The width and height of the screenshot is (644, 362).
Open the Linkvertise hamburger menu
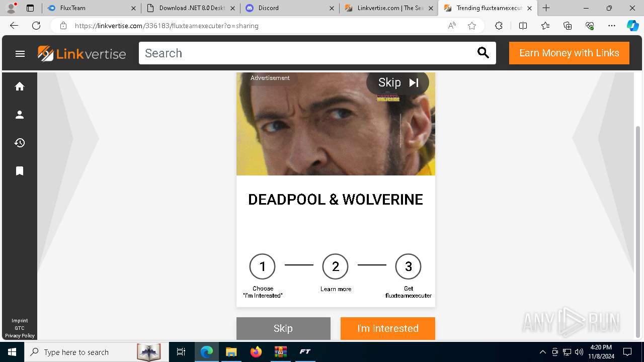click(x=20, y=53)
